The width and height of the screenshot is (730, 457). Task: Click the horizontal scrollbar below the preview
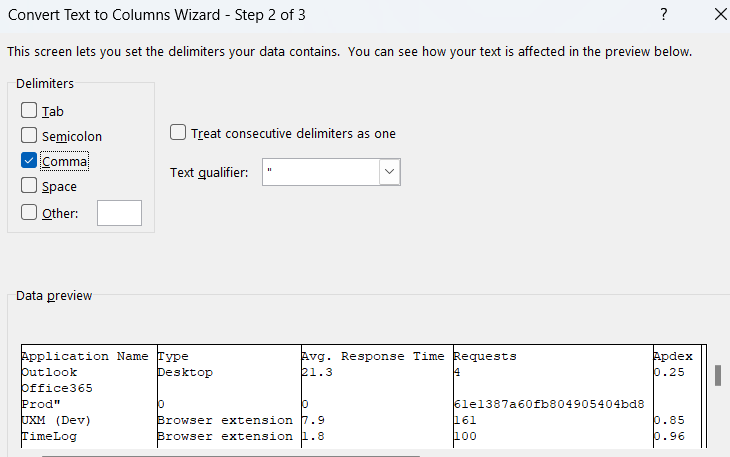point(230,454)
